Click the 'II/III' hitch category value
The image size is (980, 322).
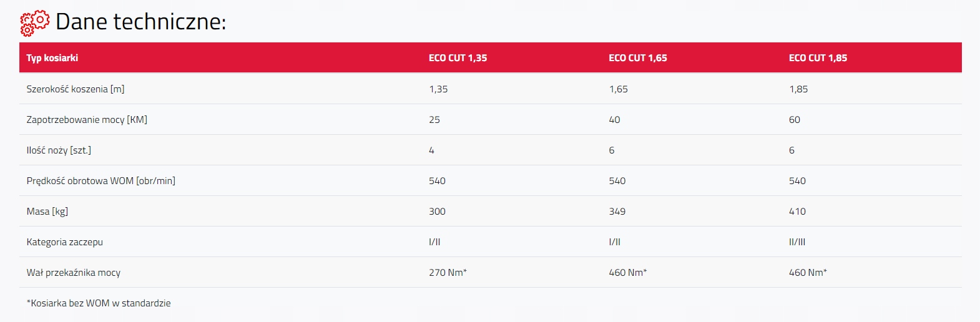coord(797,242)
